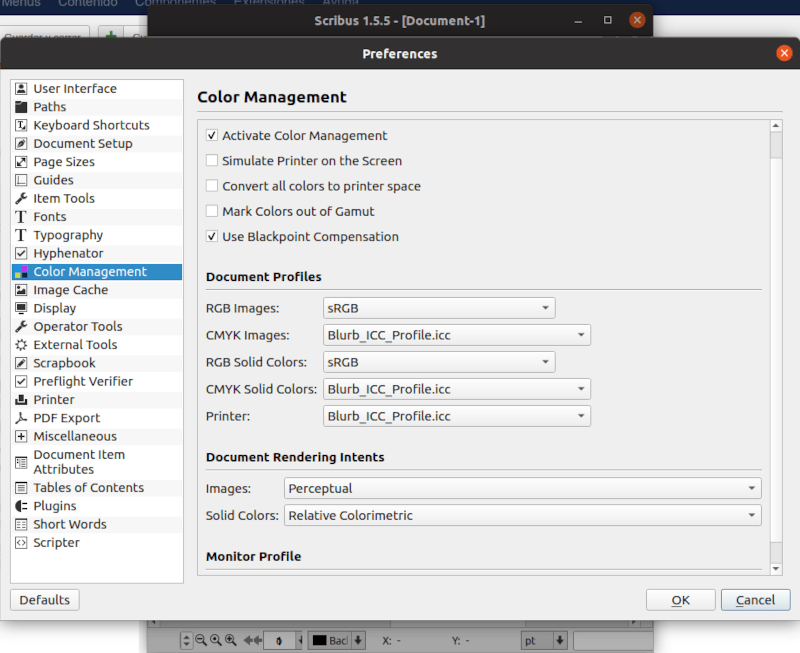Expand the Images rendering intent dropdown
This screenshot has width=800, height=653.
pos(522,488)
